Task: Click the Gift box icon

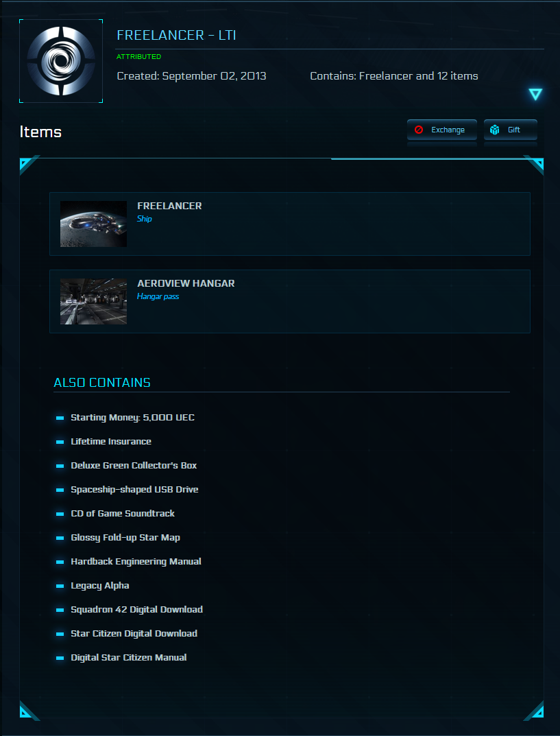Action: point(495,130)
